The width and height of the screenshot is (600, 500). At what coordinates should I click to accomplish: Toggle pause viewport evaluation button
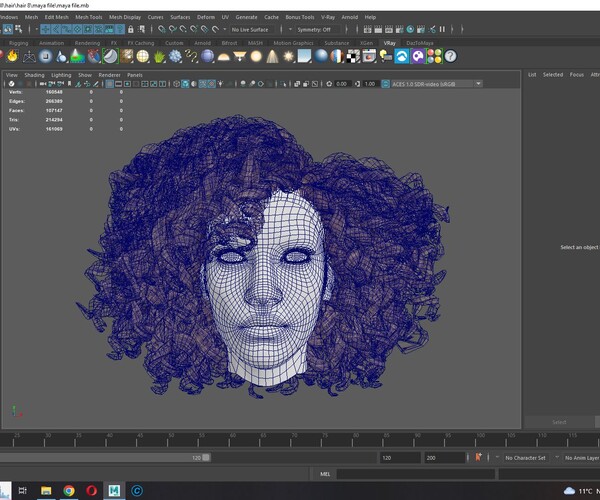click(442, 29)
